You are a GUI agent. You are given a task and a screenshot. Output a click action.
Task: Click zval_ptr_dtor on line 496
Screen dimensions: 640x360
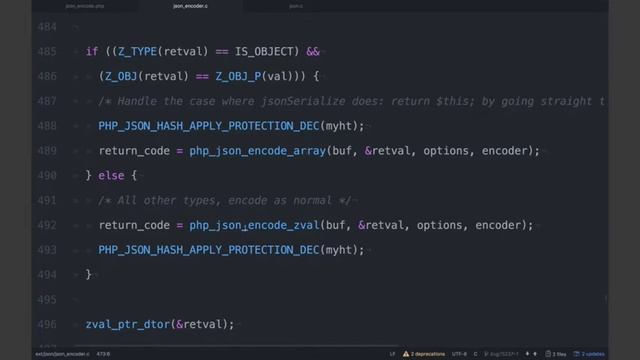tap(128, 324)
